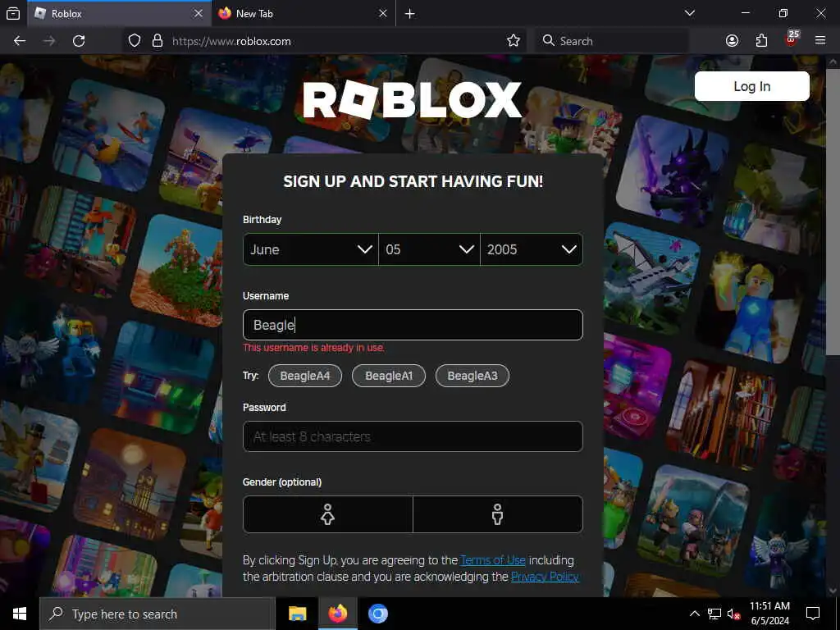Reload the Roblox page

(x=79, y=41)
